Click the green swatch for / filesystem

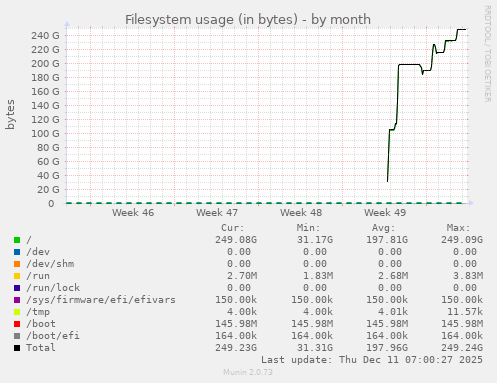click(x=17, y=240)
